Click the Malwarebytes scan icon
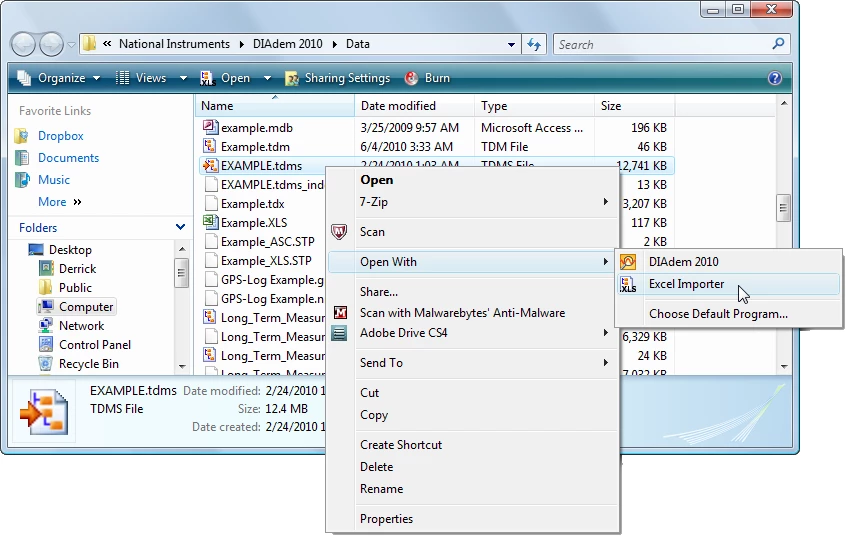 (x=340, y=313)
